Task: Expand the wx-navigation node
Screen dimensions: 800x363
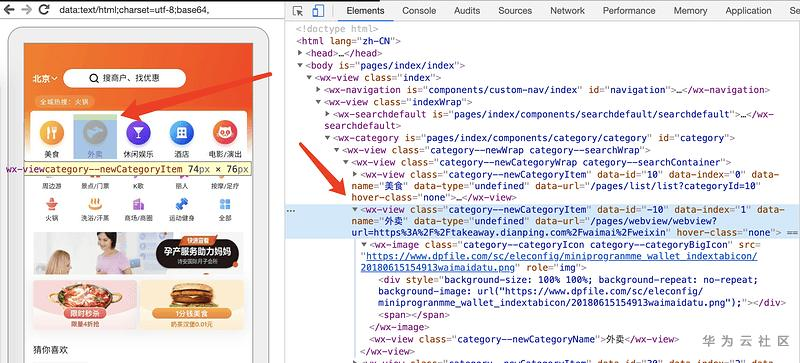Action: [318, 90]
